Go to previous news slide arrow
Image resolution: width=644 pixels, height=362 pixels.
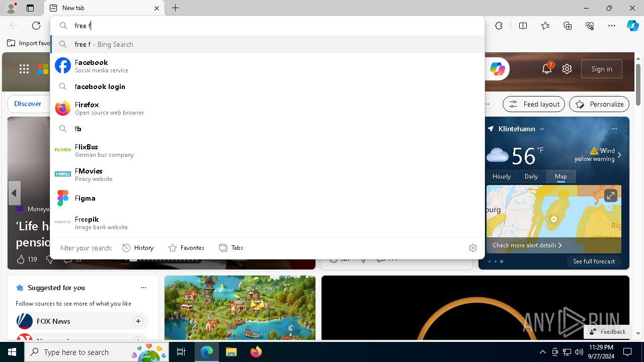14,193
